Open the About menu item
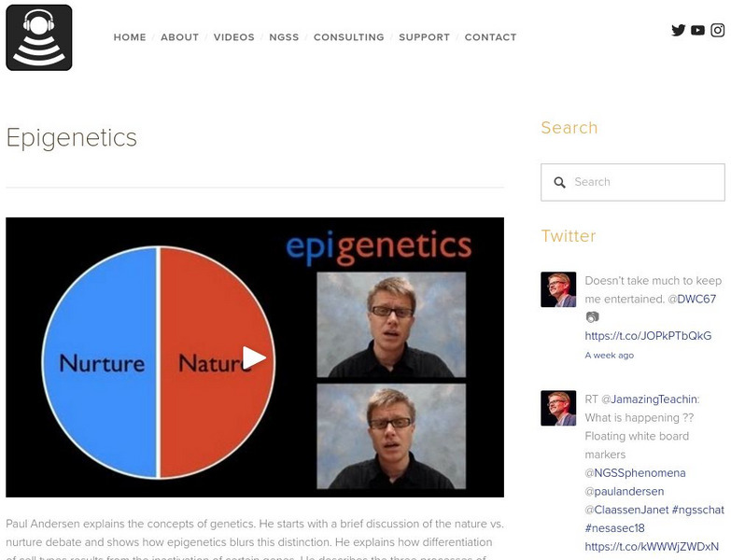The image size is (731, 560). [x=180, y=37]
